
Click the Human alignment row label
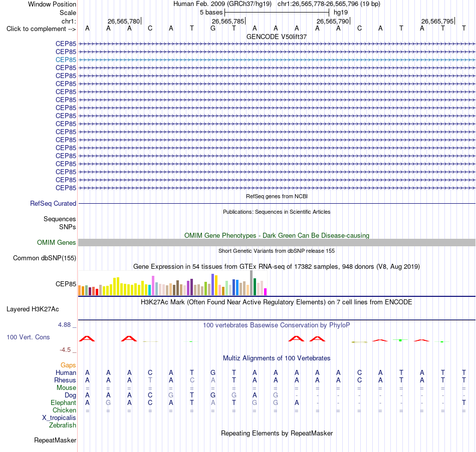click(x=66, y=372)
